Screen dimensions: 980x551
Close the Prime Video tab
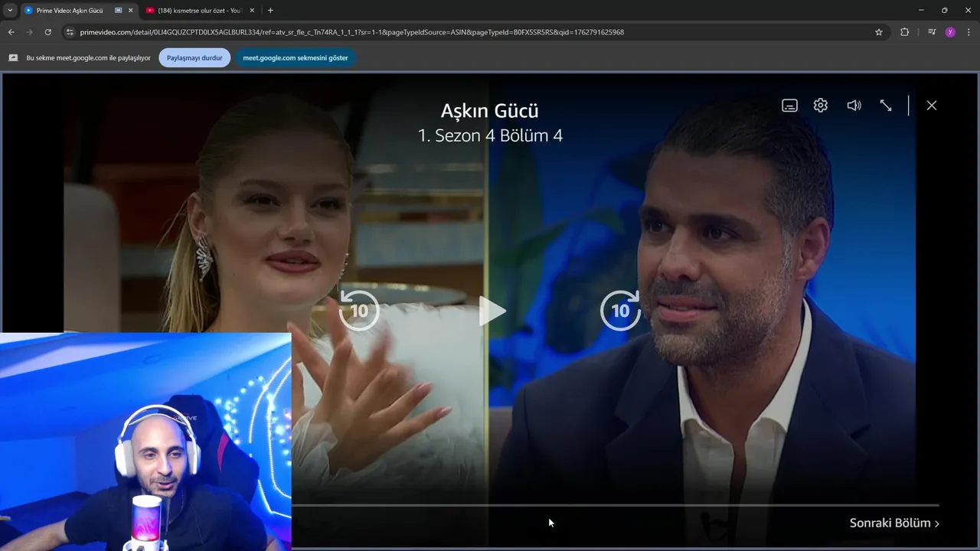click(x=130, y=11)
